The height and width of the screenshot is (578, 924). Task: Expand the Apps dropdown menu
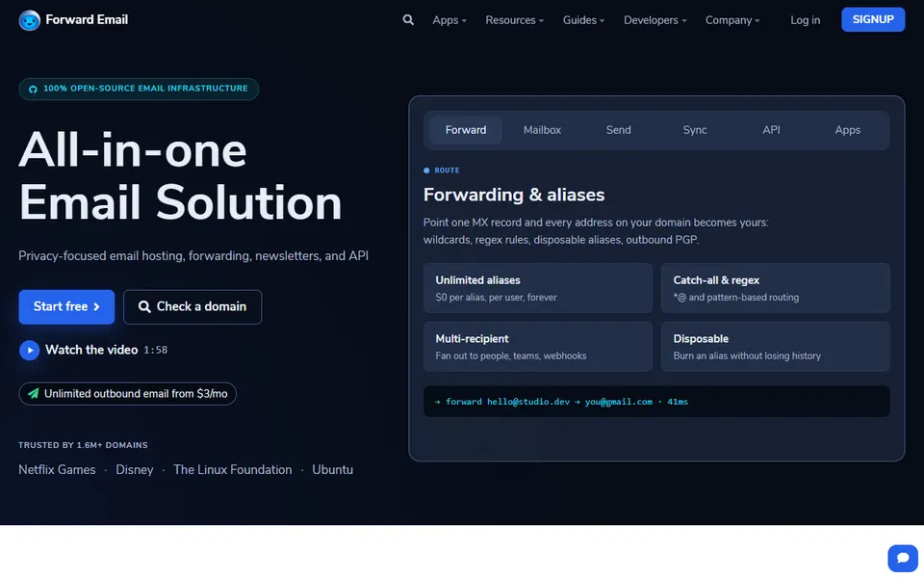(449, 20)
